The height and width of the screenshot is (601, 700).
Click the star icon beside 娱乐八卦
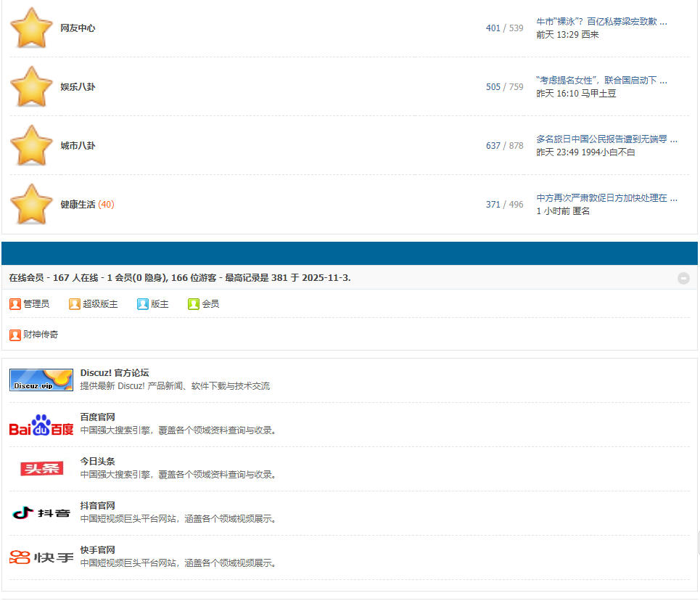(31, 86)
